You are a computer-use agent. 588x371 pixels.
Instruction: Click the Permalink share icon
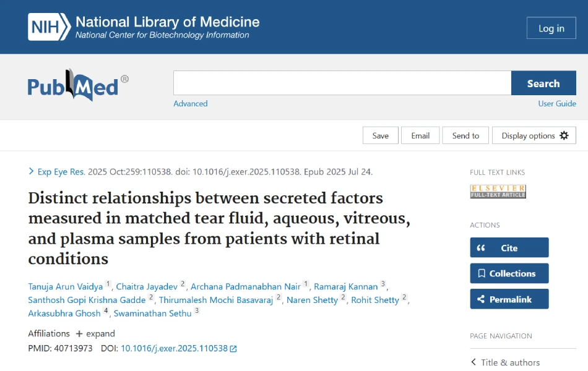click(x=481, y=299)
